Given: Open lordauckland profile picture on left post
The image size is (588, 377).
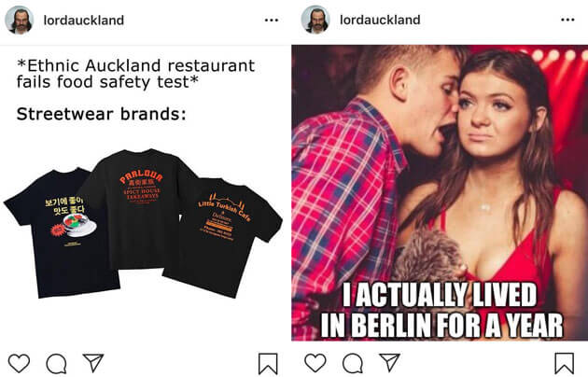Looking at the screenshot, I should (20, 21).
